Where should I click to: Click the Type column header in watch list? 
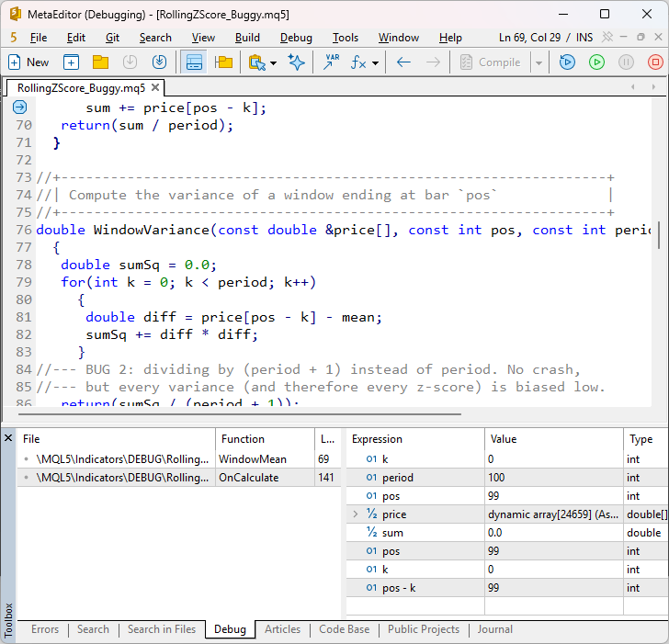(x=646, y=439)
